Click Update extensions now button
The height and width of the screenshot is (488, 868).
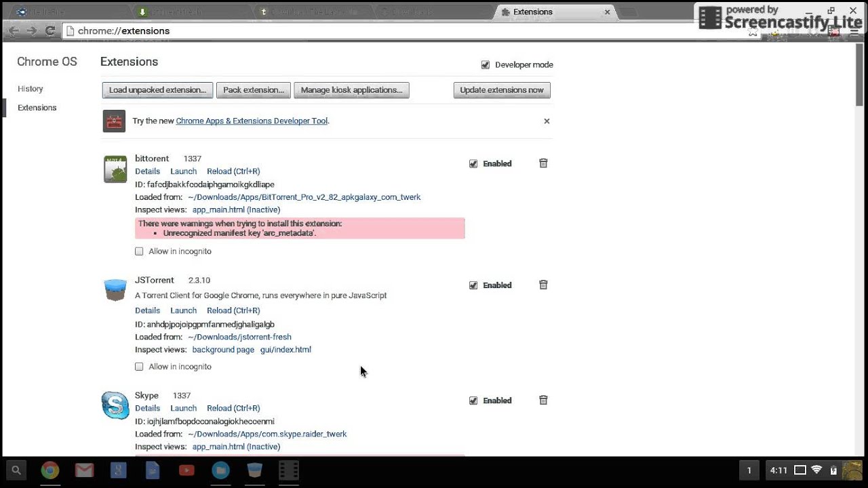502,90
